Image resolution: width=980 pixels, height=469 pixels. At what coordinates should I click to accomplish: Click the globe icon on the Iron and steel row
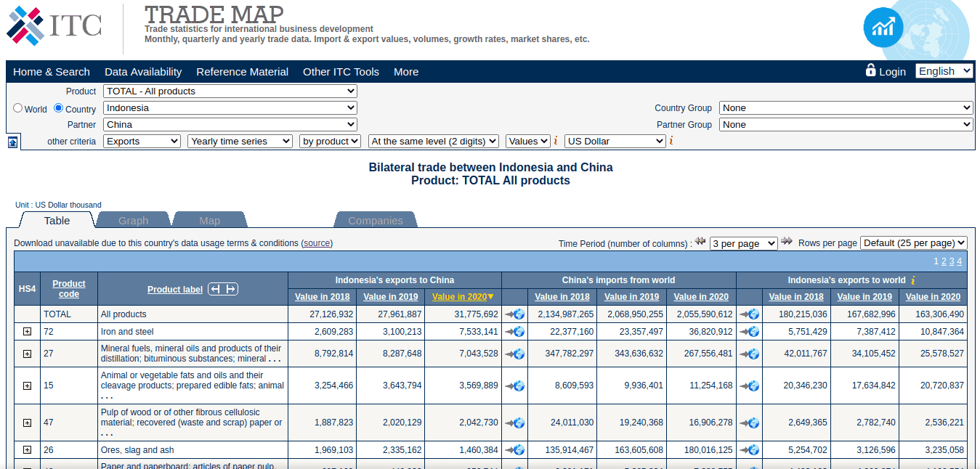(x=514, y=331)
